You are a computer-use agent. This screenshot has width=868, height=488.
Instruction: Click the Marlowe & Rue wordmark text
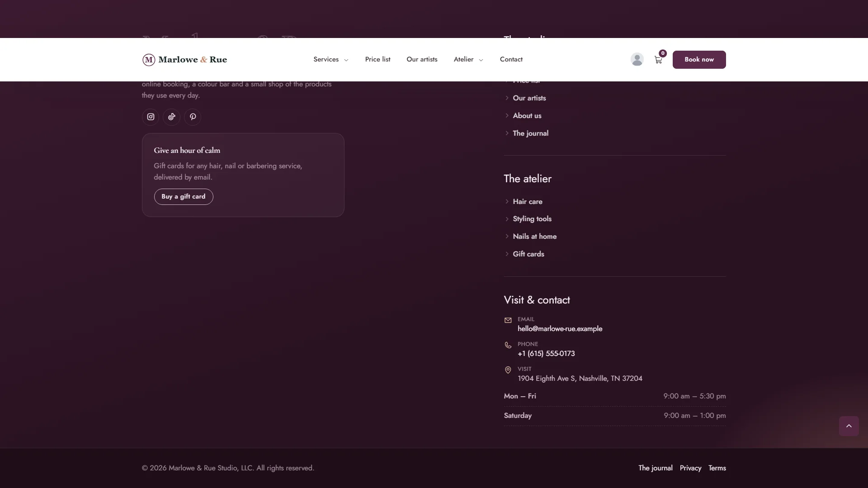[x=193, y=60]
